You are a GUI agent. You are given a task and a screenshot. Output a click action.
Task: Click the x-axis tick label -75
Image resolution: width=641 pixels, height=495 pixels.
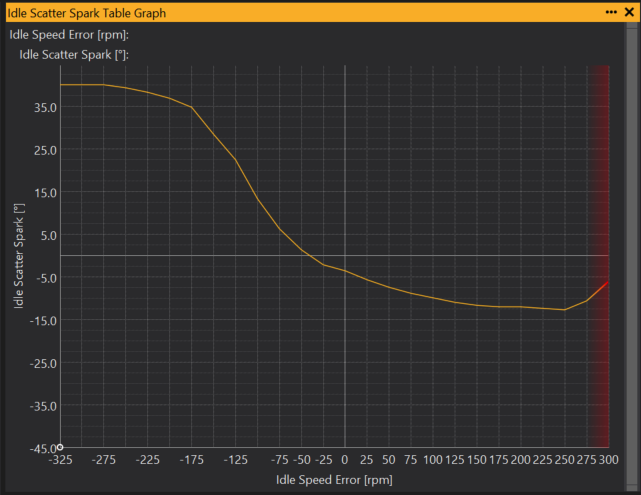point(280,460)
